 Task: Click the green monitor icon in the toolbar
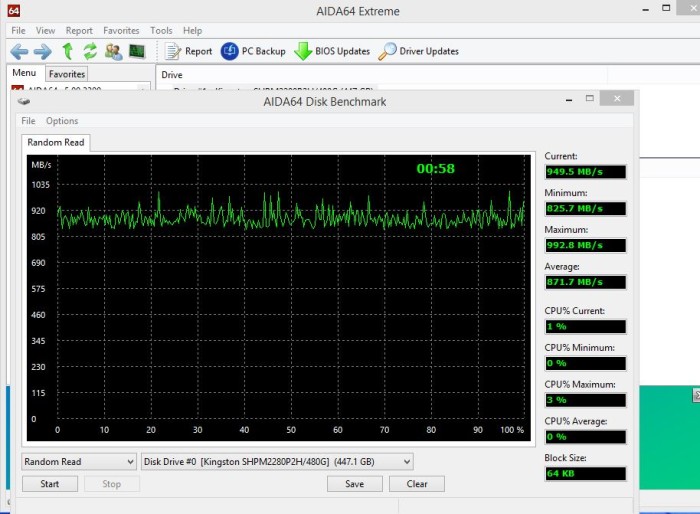(137, 51)
